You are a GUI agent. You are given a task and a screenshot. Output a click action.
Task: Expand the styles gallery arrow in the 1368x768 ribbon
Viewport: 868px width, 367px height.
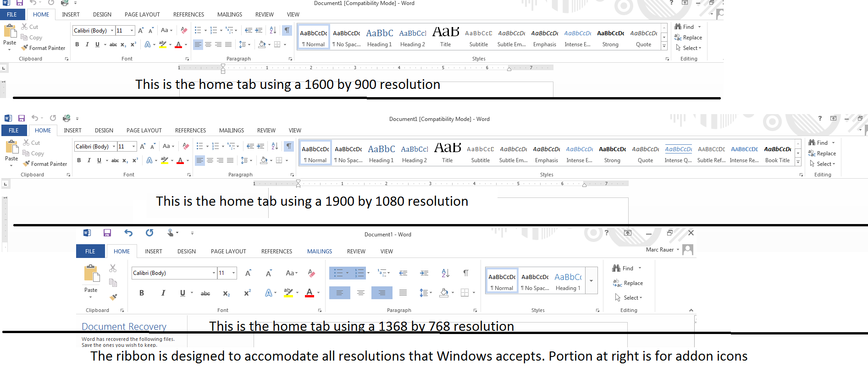tap(592, 281)
